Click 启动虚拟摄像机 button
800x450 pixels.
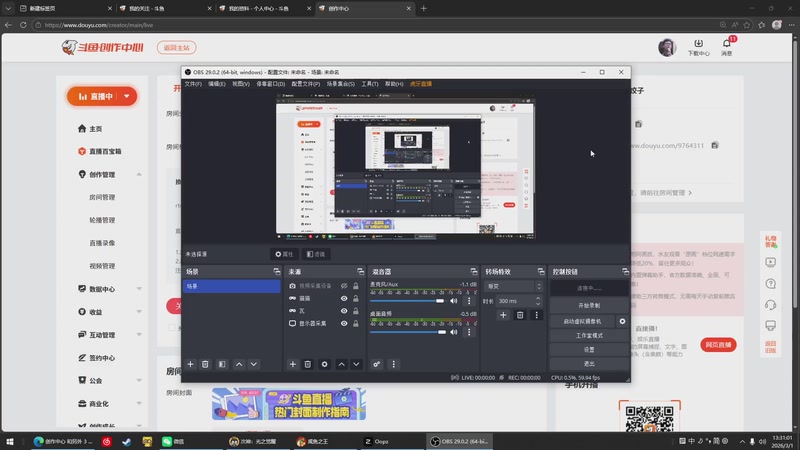click(583, 321)
